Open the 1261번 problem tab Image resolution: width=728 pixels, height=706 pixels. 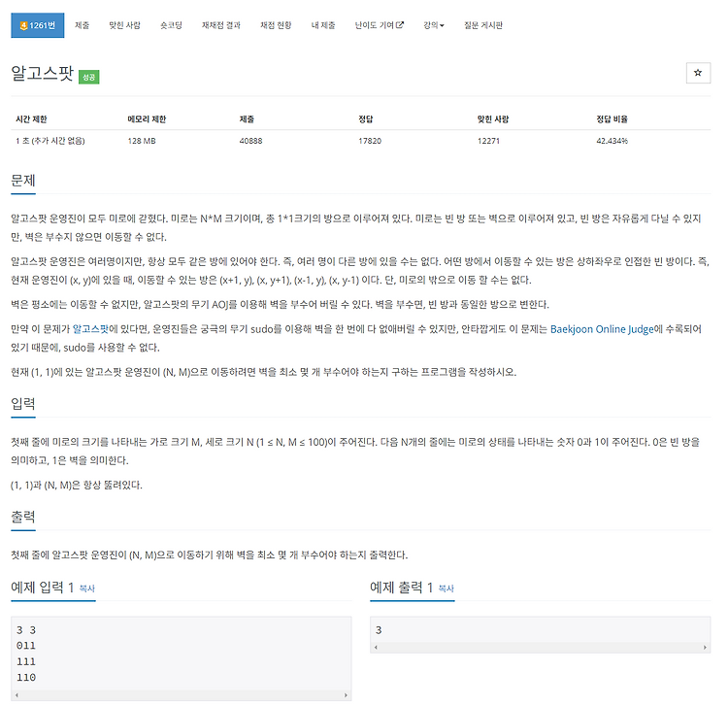point(38,25)
